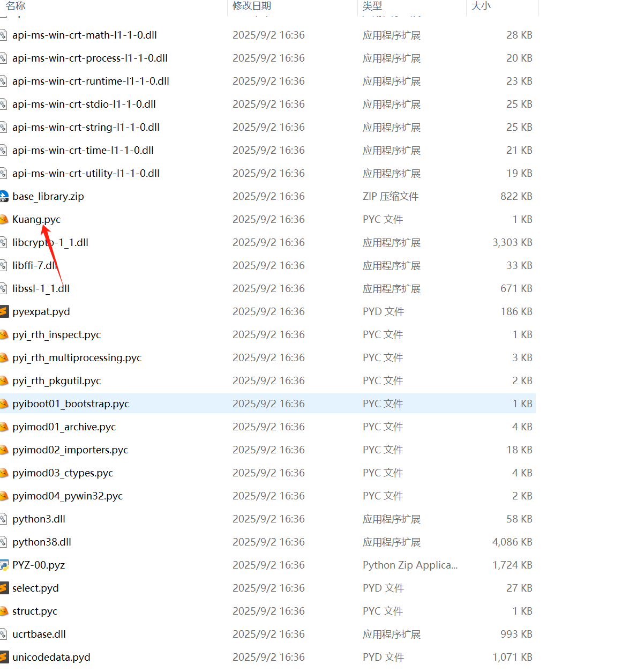Click the pyimod04_pywin32.pyc icon
629x672 pixels.
pyautogui.click(x=4, y=496)
